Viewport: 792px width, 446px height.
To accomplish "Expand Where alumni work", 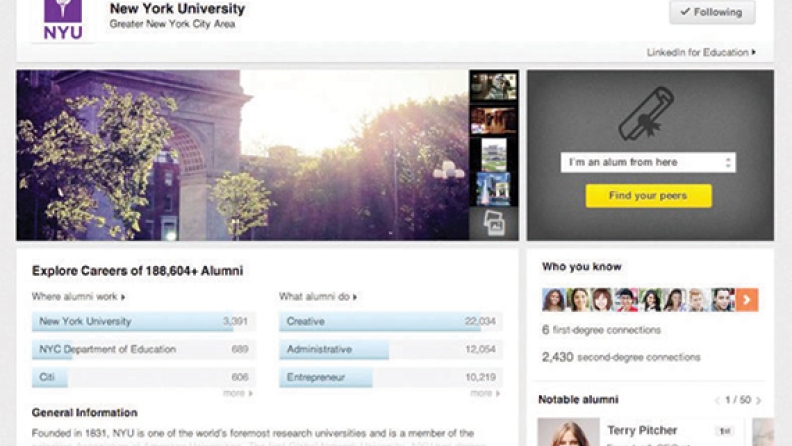I will coord(78,296).
